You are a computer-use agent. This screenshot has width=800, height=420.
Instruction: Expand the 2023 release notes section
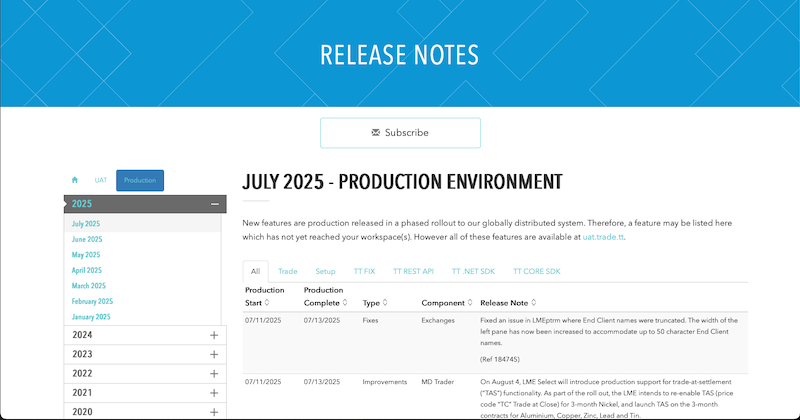tap(214, 354)
